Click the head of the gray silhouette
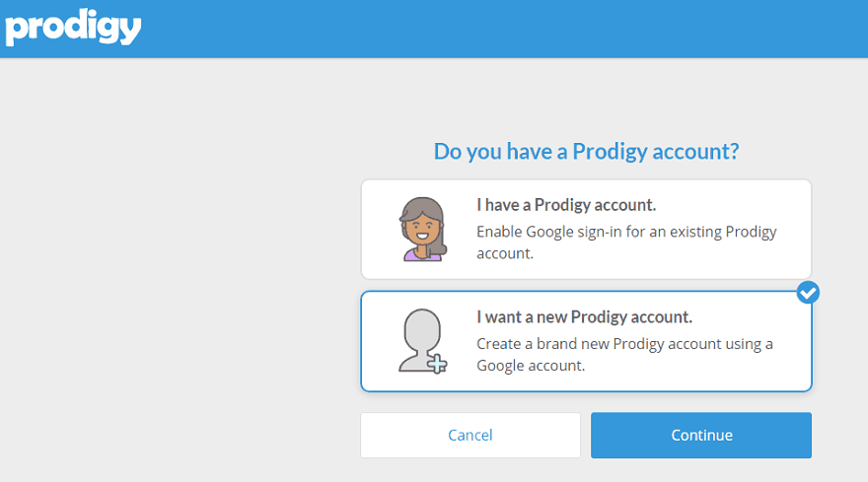Screen dimensions: 868x482 click(421, 329)
